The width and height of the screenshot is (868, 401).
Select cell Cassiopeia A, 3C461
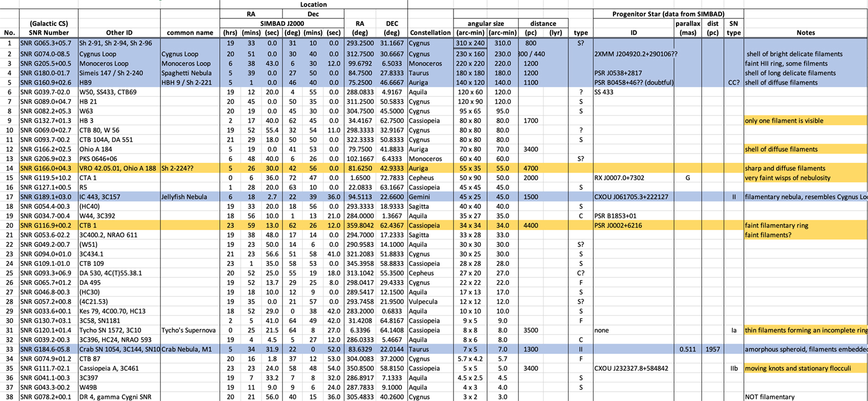(119, 368)
